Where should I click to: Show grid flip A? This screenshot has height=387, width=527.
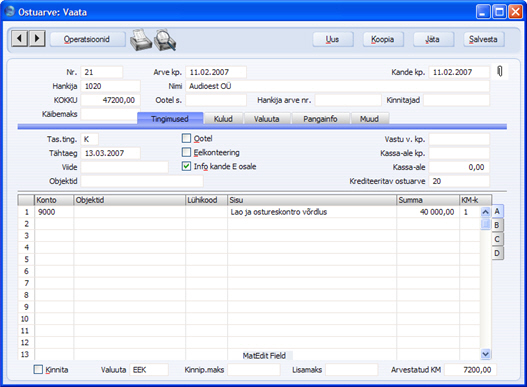pos(497,212)
